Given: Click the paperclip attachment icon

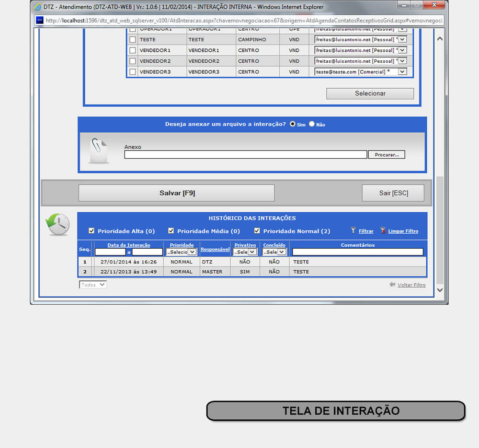Looking at the screenshot, I should click(x=99, y=150).
